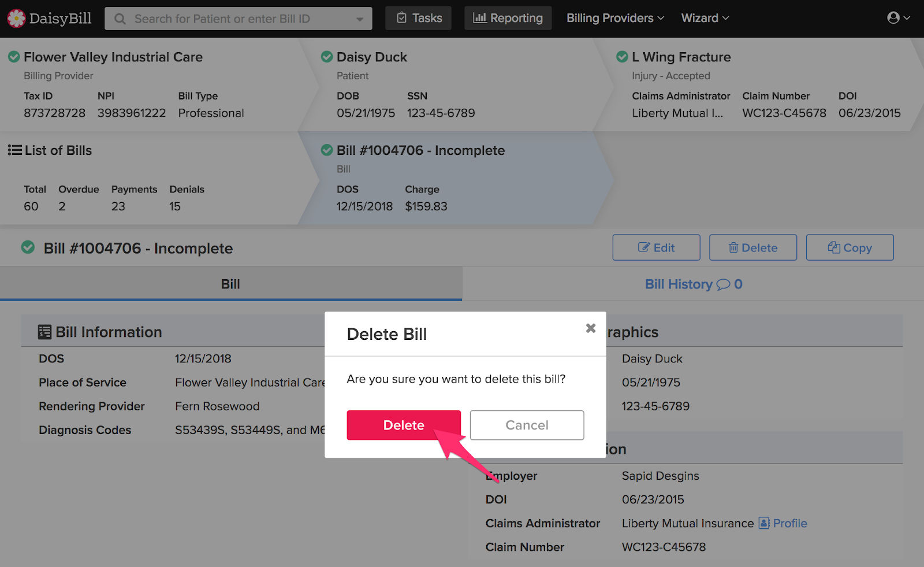Click the profile card icon beside Profile
Viewport: 924px width, 567px height.
[x=764, y=523]
